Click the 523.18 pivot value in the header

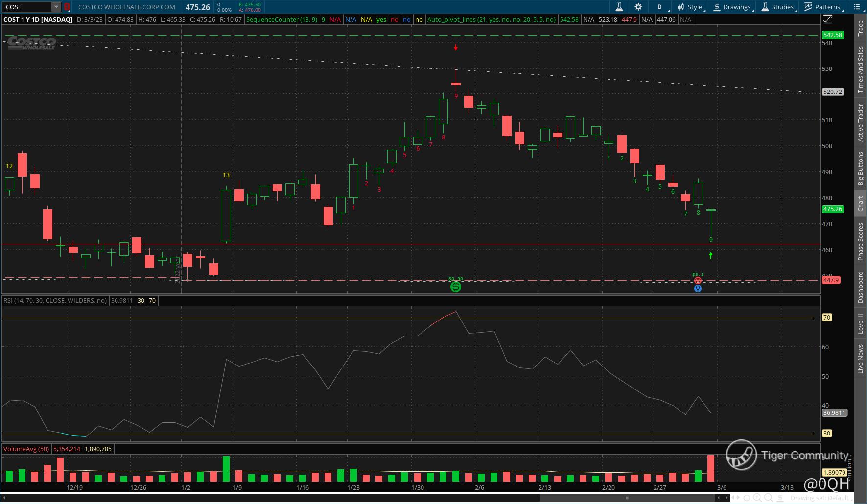click(x=608, y=20)
